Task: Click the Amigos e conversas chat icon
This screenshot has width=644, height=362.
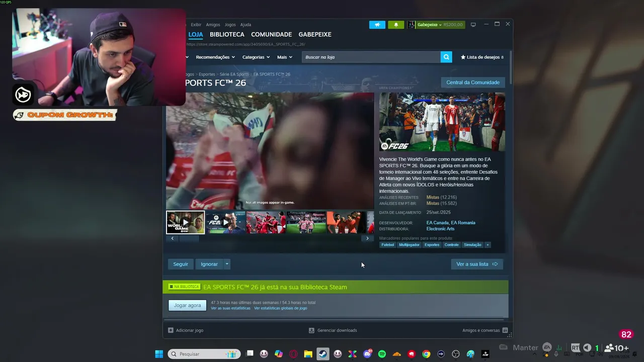Action: [x=505, y=330]
